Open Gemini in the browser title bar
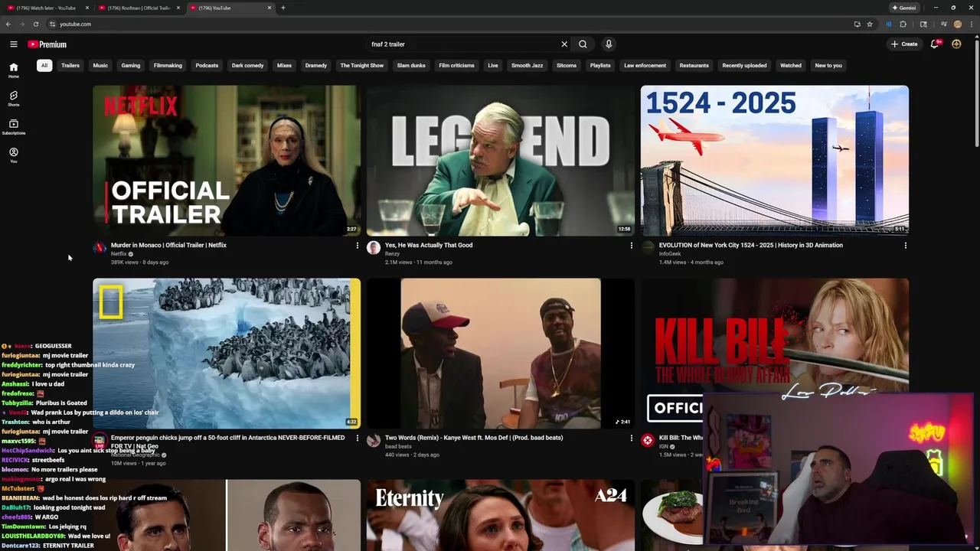The image size is (980, 551). pyautogui.click(x=904, y=8)
